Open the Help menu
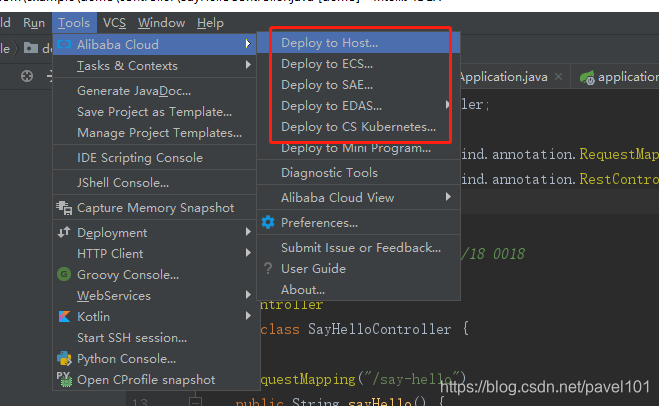 [210, 23]
